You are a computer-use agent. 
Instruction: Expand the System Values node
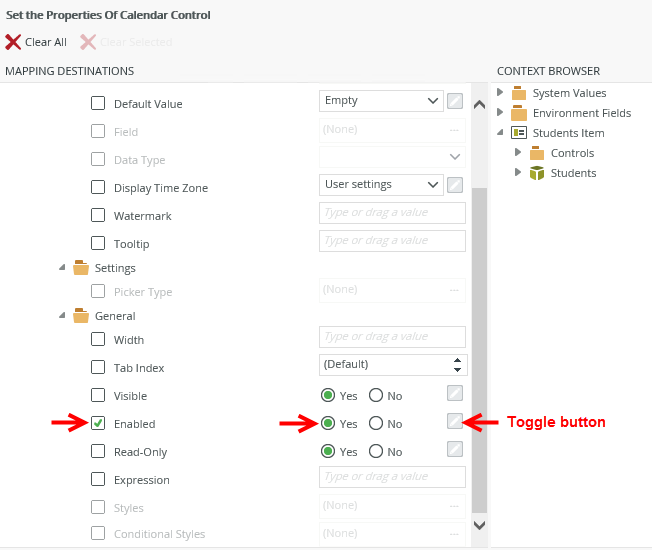click(x=500, y=92)
